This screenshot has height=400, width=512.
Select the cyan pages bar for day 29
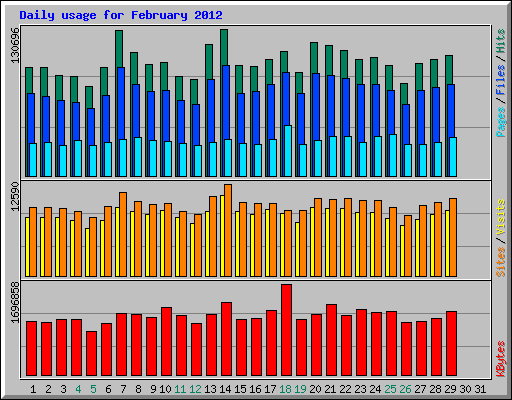pyautogui.click(x=453, y=157)
